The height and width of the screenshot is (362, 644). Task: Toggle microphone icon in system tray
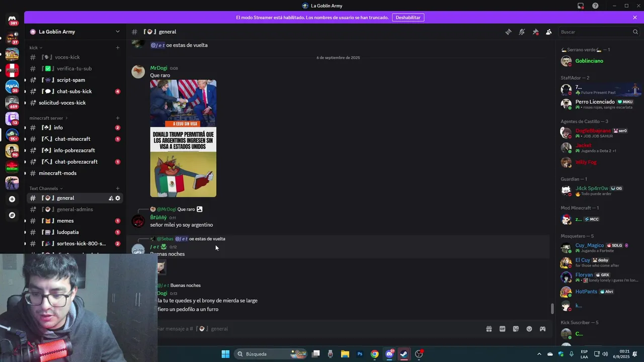tap(572, 354)
